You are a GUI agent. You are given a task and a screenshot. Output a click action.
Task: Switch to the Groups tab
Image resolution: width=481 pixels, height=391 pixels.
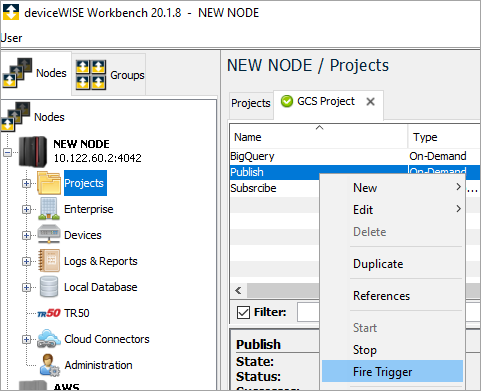point(109,75)
